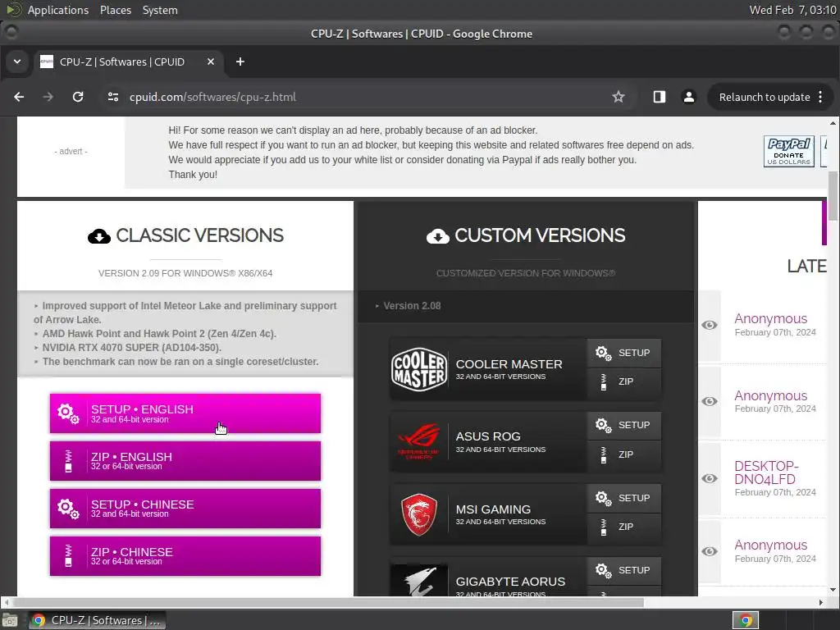Click the clock showing Wed Feb 7, 03:10
This screenshot has width=840, height=630.
tap(792, 10)
